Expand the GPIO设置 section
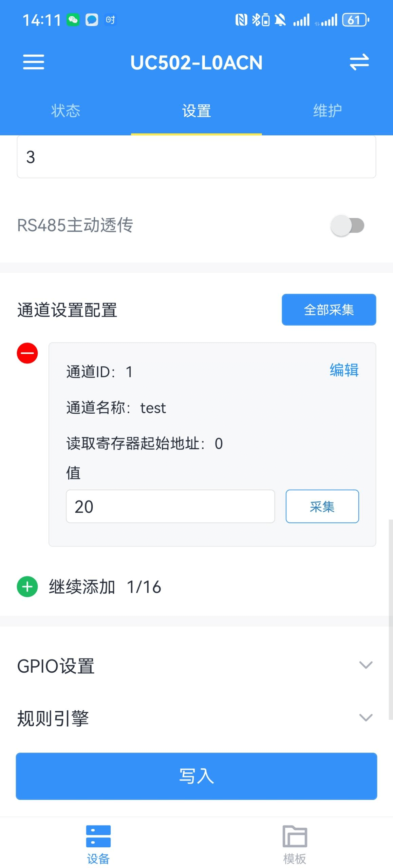The width and height of the screenshot is (393, 868). (366, 665)
